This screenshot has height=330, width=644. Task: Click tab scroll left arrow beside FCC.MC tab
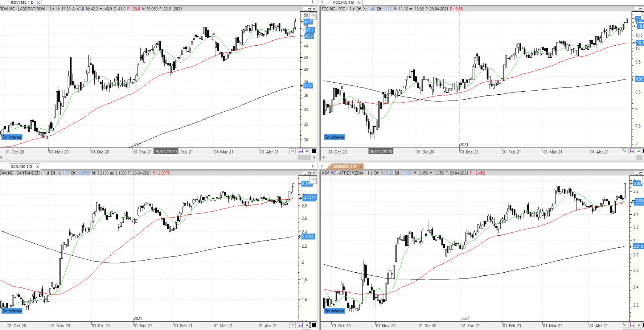[322, 2]
